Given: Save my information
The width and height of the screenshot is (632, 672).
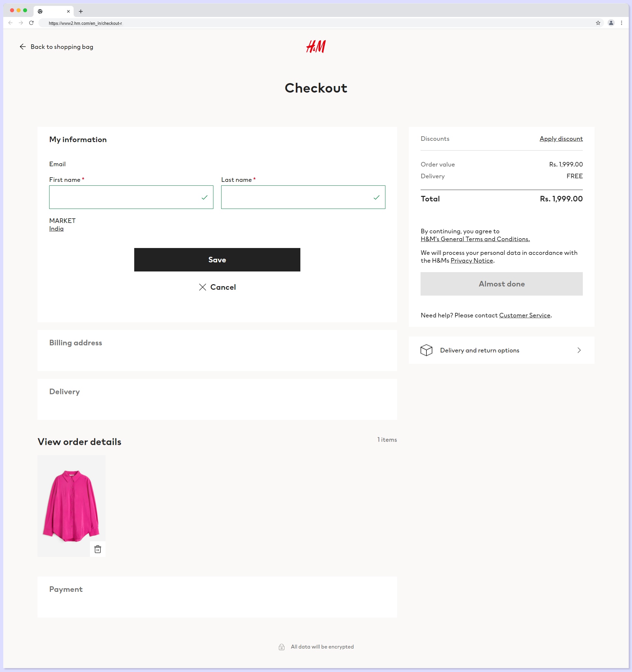Looking at the screenshot, I should tap(217, 260).
